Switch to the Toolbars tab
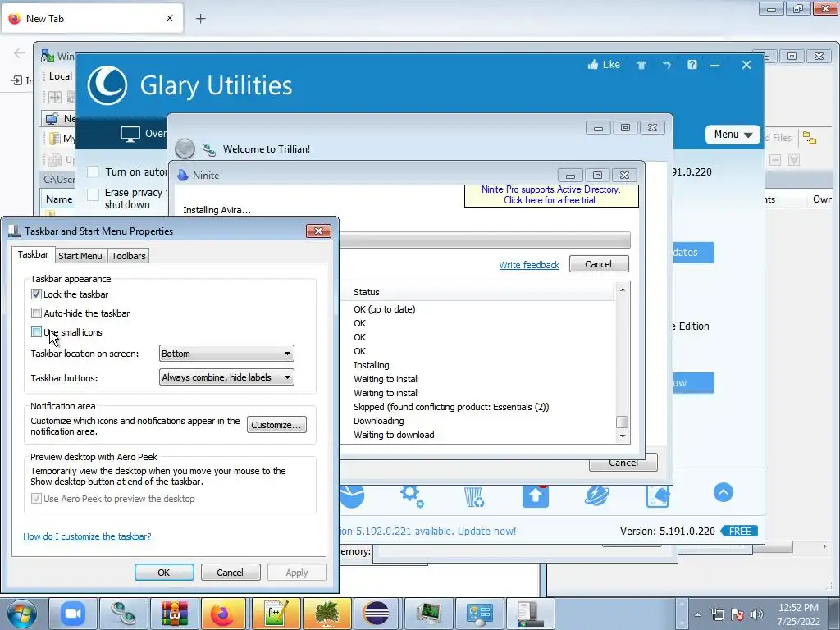The width and height of the screenshot is (840, 630). [129, 256]
